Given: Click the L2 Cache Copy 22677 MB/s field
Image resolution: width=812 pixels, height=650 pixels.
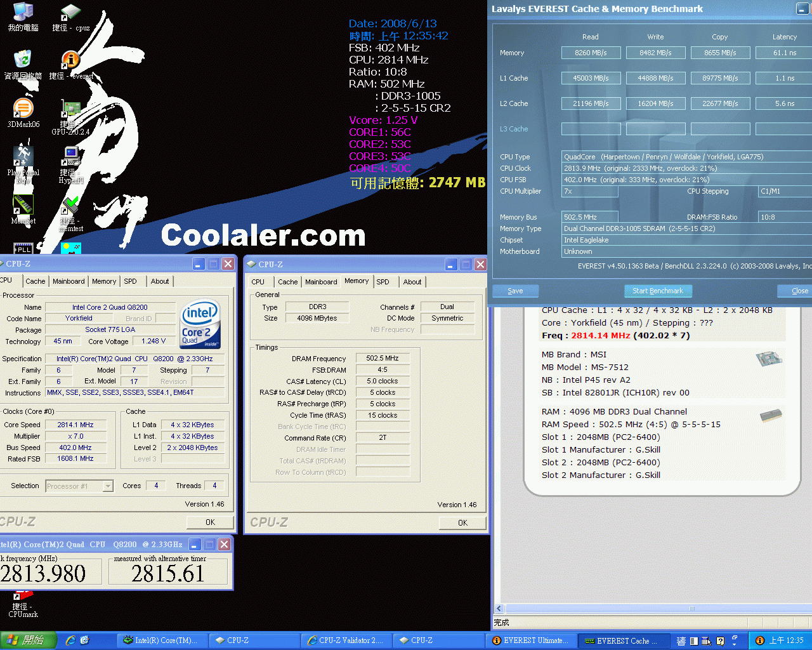Looking at the screenshot, I should (x=720, y=103).
